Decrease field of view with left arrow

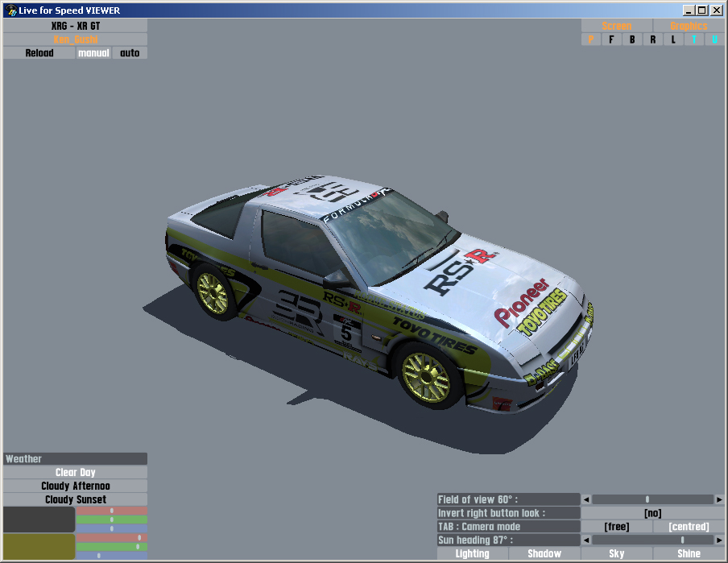tap(586, 499)
